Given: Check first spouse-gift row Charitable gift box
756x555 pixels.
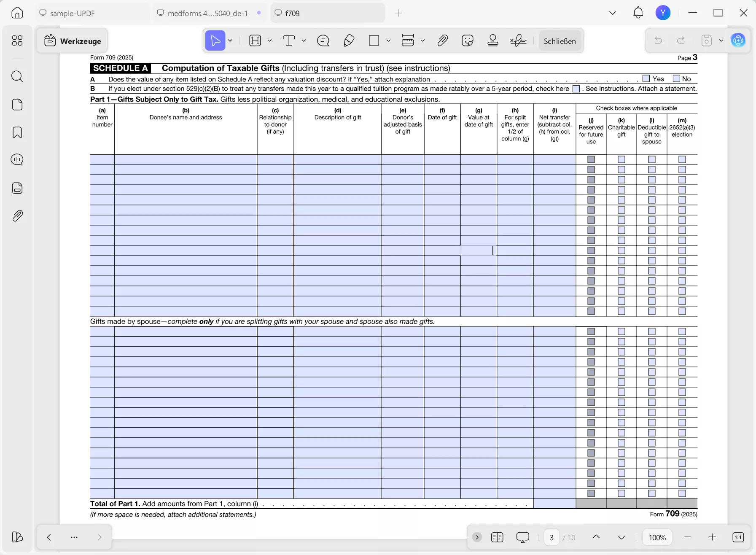Looking at the screenshot, I should (621, 331).
